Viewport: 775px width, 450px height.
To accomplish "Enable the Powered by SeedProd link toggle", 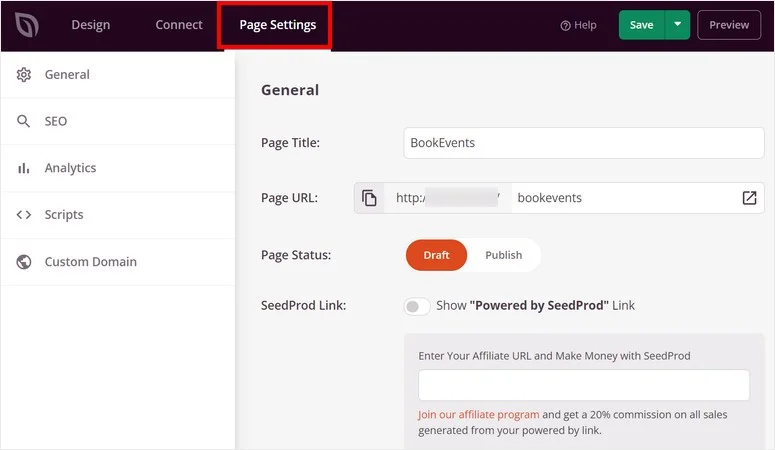I will (x=417, y=306).
